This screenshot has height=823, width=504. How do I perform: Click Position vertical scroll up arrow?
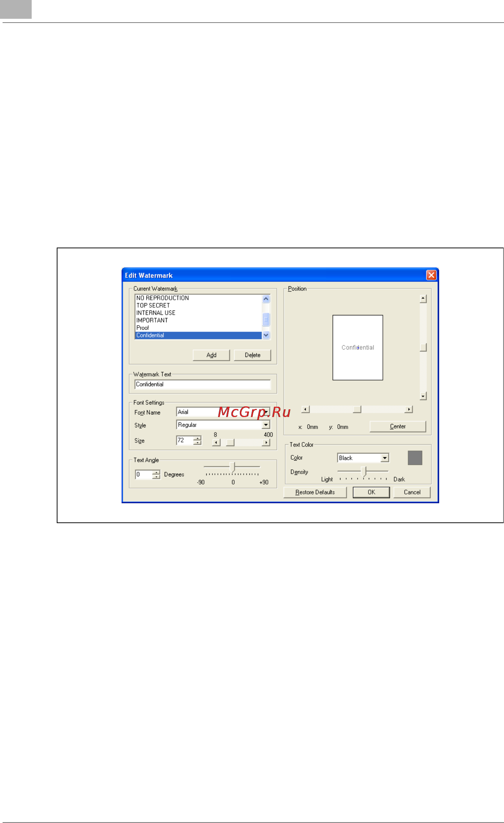tap(423, 299)
